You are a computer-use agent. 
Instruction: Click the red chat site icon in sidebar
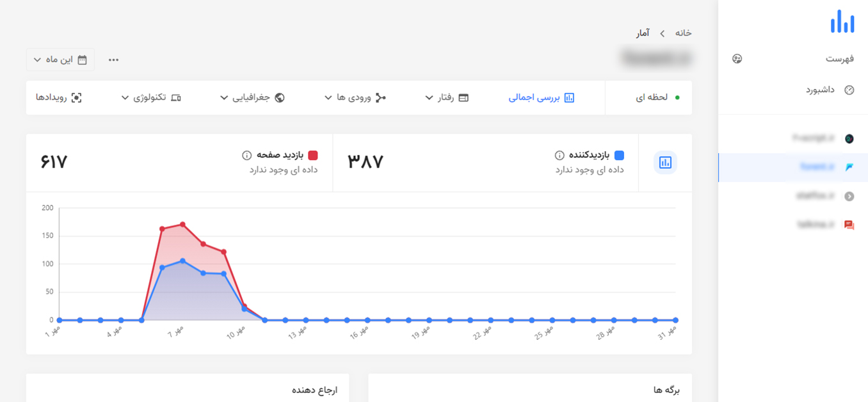849,225
